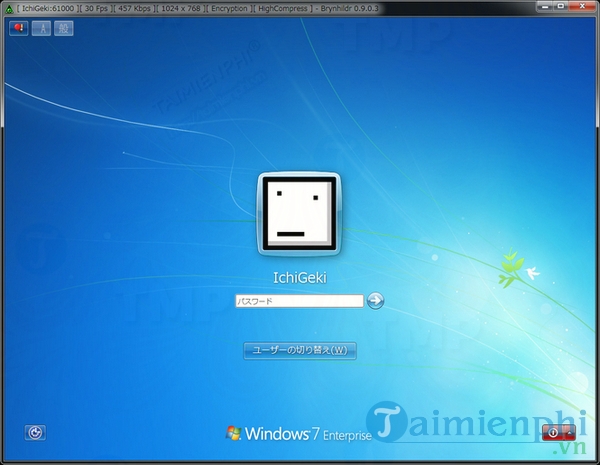
Task: Open the Ease of Access options
Action: [x=36, y=433]
